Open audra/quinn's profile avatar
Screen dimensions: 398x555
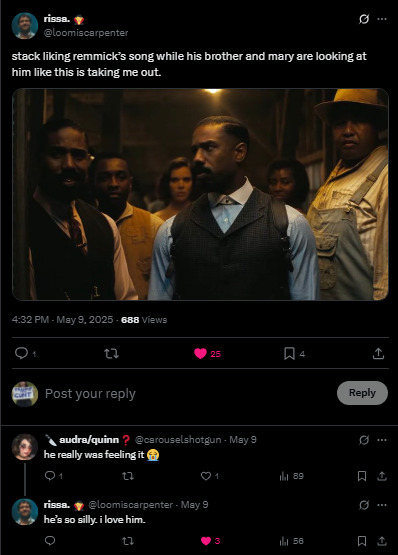(x=24, y=447)
